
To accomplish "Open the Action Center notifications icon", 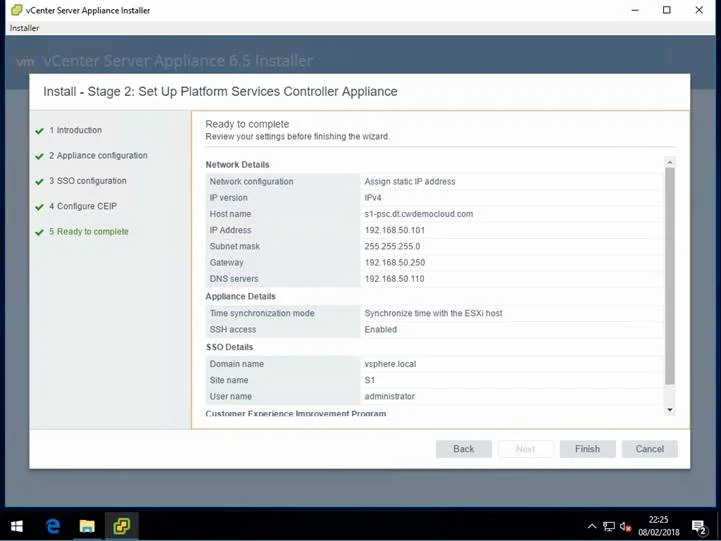I will point(699,527).
